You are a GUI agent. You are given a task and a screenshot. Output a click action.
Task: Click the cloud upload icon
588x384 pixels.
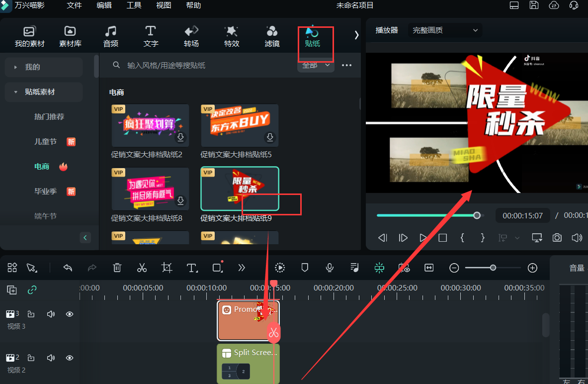pyautogui.click(x=554, y=5)
